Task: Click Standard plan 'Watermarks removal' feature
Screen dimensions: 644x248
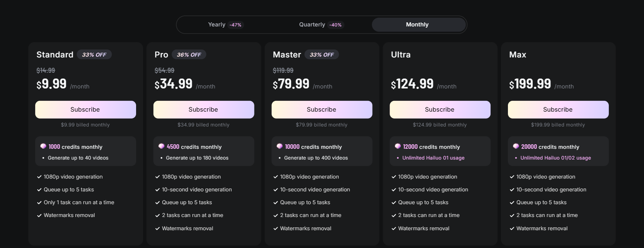Action: pos(69,215)
